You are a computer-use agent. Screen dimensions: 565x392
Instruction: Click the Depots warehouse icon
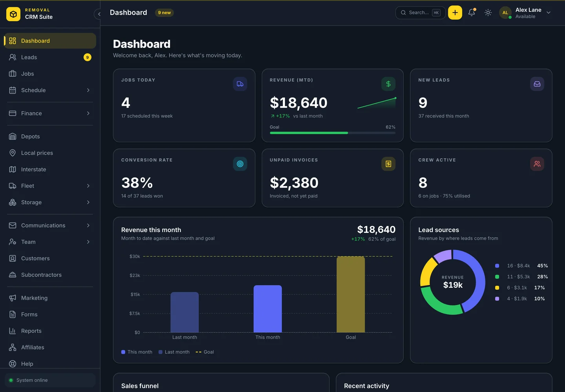[13, 136]
